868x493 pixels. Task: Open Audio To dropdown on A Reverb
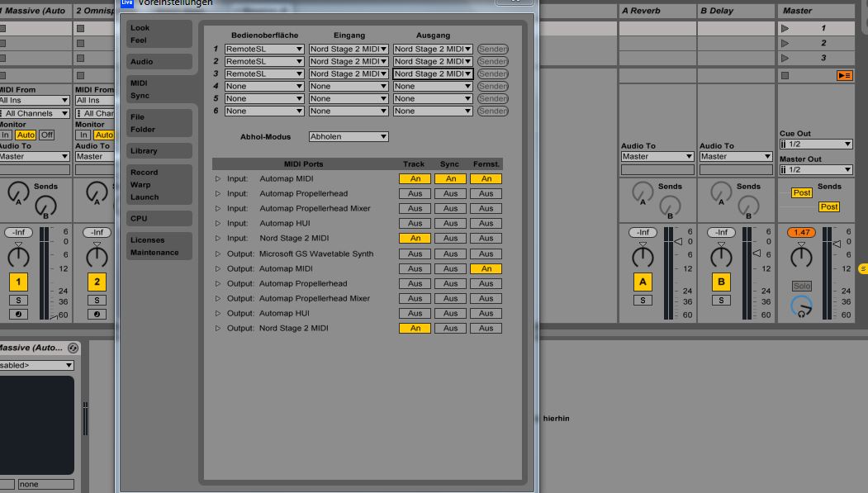click(x=657, y=157)
